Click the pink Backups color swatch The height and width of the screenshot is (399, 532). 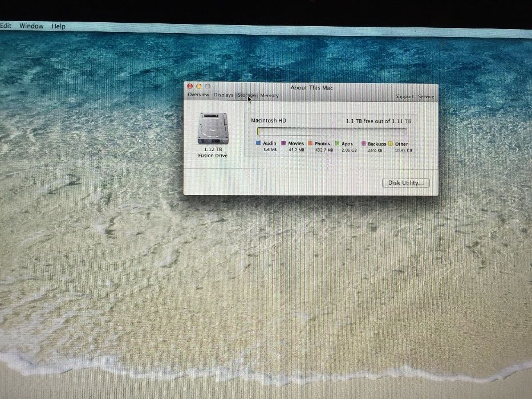364,144
